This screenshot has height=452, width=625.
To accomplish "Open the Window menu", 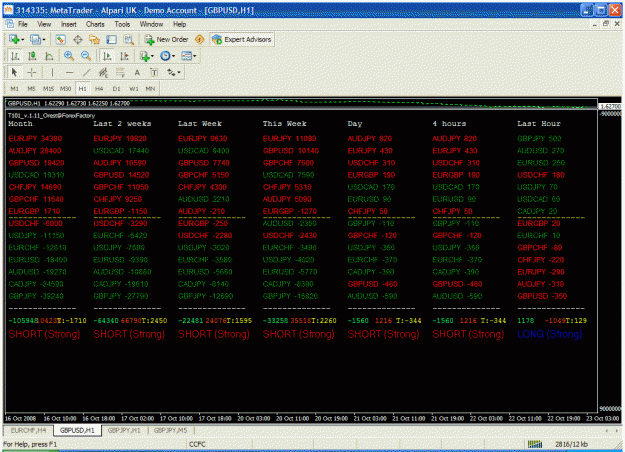I will coord(151,24).
